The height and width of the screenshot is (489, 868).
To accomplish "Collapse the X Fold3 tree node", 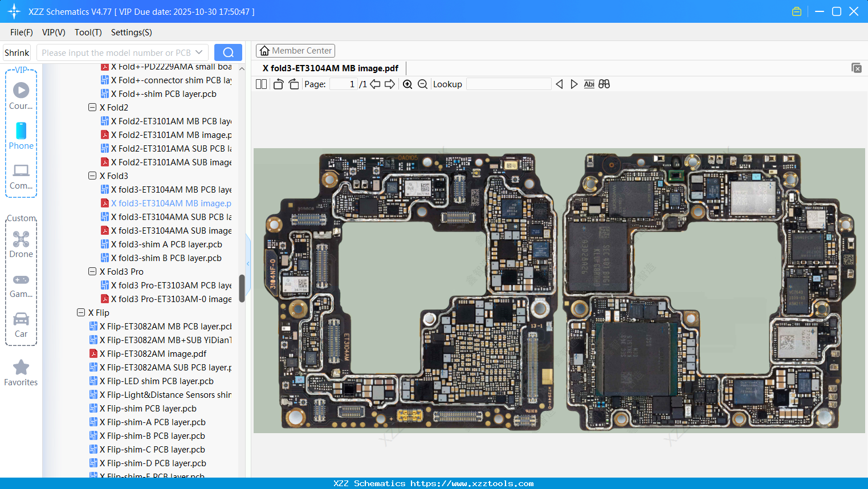I will click(x=92, y=176).
